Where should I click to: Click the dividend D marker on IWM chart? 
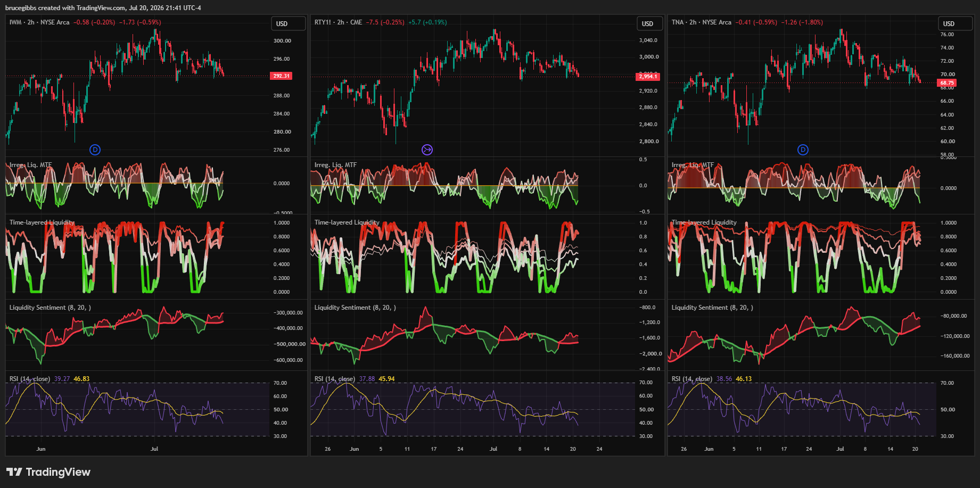tap(95, 150)
